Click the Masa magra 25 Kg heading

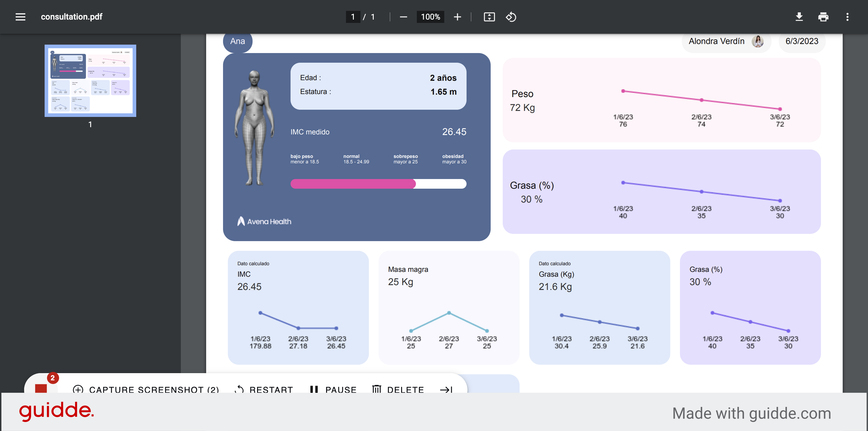pyautogui.click(x=408, y=276)
